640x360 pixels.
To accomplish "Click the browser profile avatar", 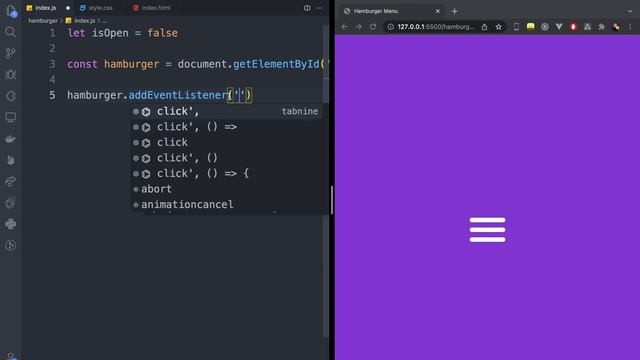I will 616,27.
